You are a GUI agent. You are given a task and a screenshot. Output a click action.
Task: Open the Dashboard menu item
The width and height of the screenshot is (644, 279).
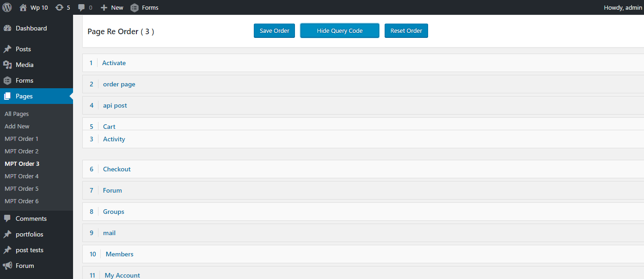click(x=31, y=28)
